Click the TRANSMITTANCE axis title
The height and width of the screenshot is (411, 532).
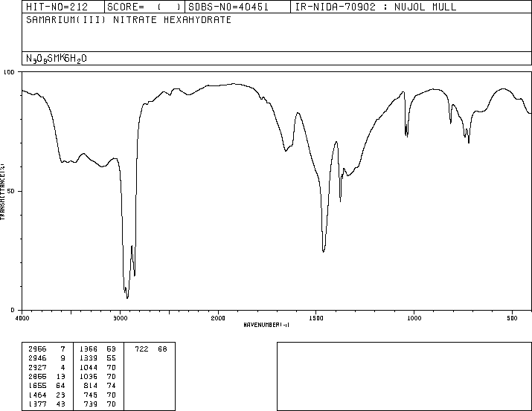(x=2, y=192)
